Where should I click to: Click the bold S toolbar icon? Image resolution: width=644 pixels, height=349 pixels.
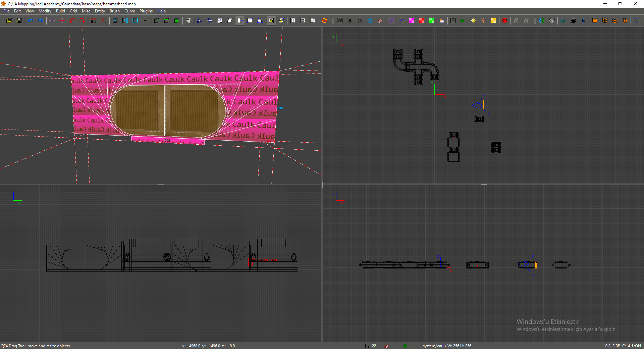pos(350,21)
